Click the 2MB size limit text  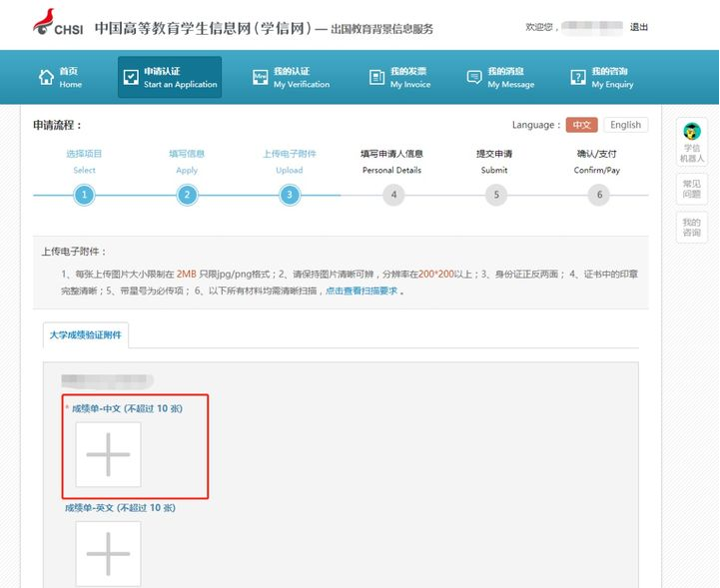point(187,274)
